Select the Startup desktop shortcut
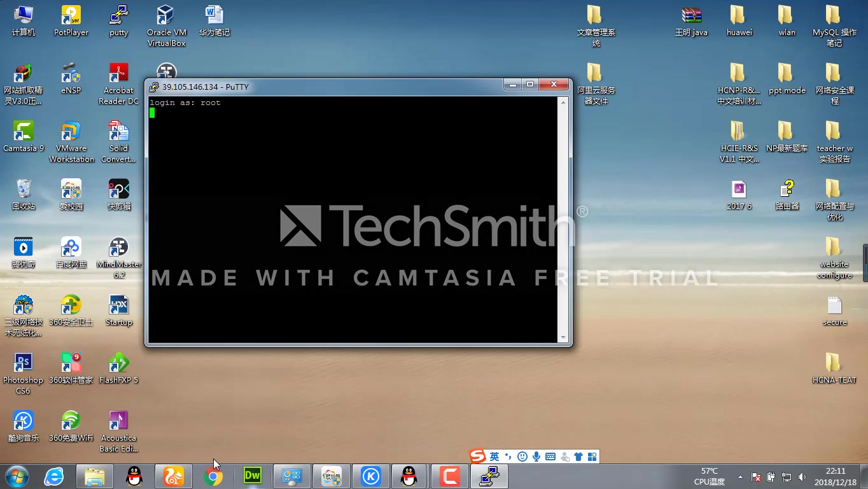 [118, 310]
